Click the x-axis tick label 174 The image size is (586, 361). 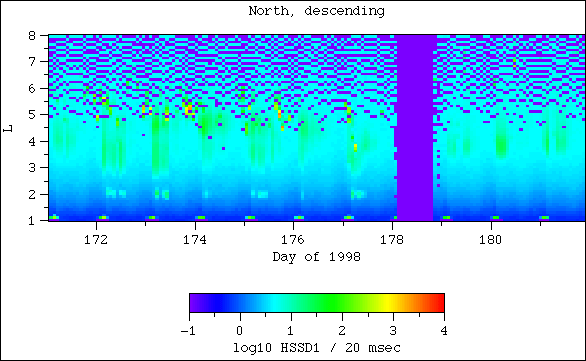[195, 239]
